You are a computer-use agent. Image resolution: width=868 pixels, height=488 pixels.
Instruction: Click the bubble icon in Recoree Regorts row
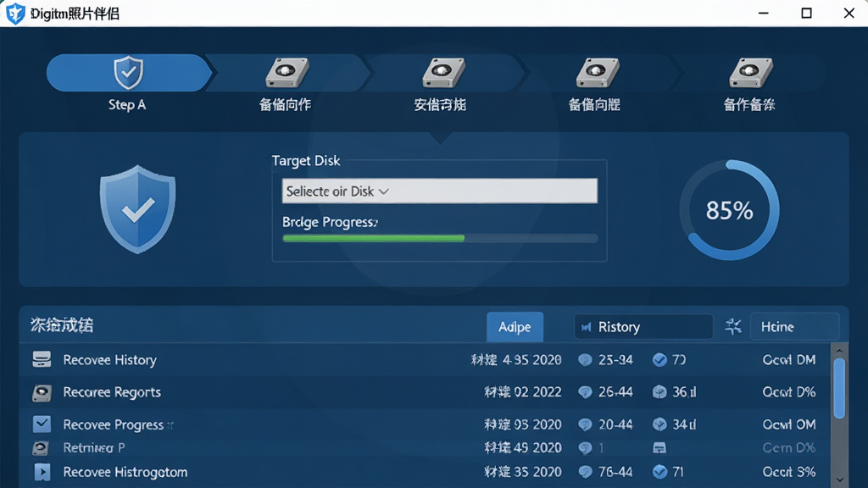click(x=585, y=392)
